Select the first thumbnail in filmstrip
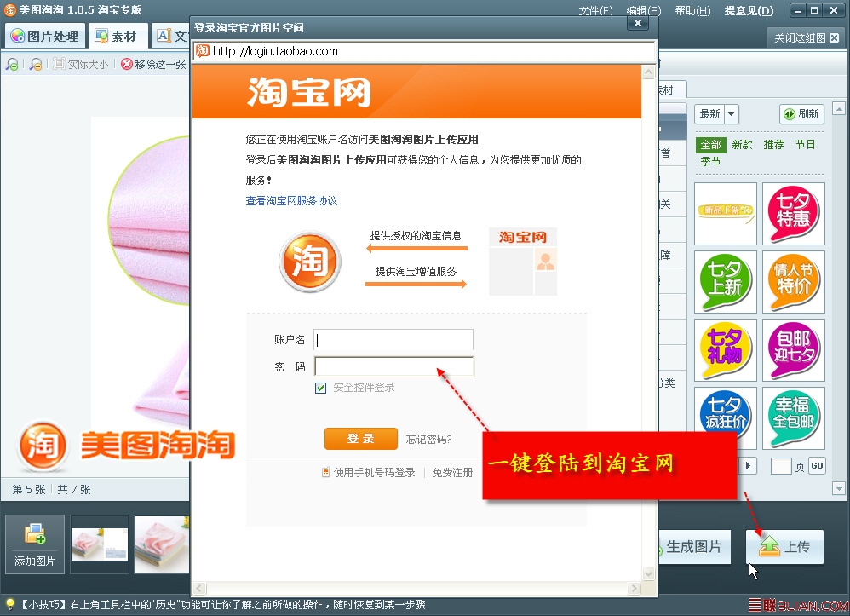This screenshot has width=850, height=616. pyautogui.click(x=100, y=544)
